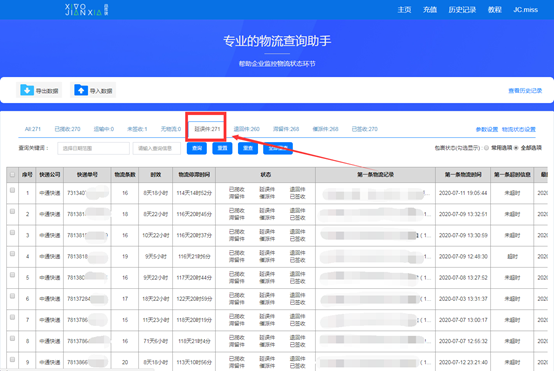Click the timestamp 2020-07-09 12:48:30

tap(463, 257)
